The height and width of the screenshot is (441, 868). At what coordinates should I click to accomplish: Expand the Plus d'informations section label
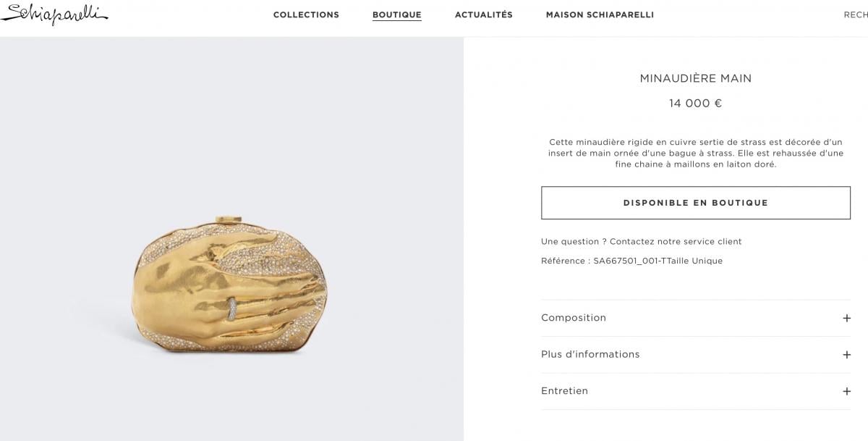[x=590, y=355]
